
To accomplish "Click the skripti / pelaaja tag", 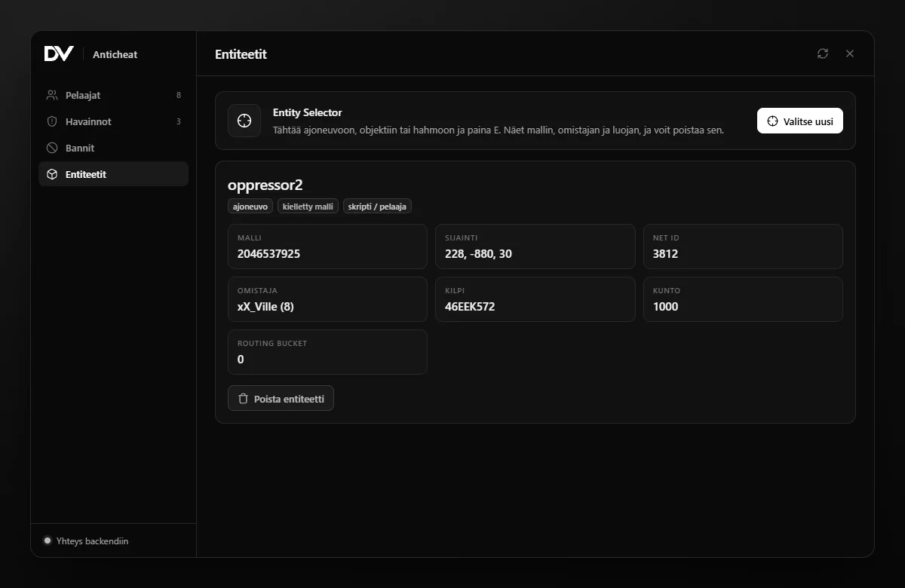I will (377, 206).
